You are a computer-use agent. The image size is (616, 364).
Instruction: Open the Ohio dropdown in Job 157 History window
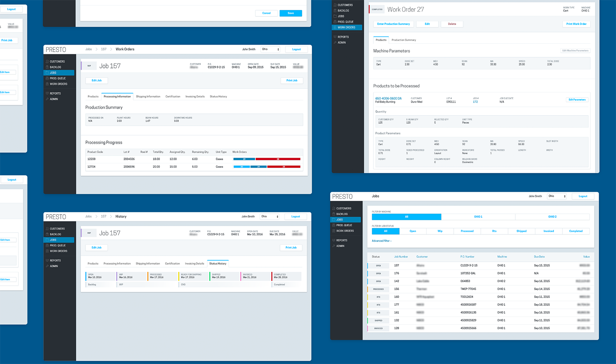270,217
